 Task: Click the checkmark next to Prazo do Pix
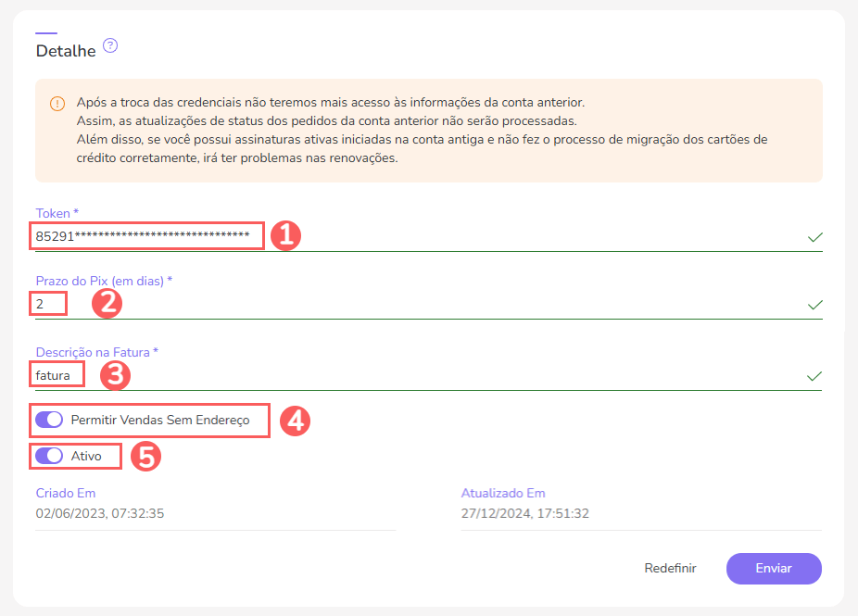[814, 304]
